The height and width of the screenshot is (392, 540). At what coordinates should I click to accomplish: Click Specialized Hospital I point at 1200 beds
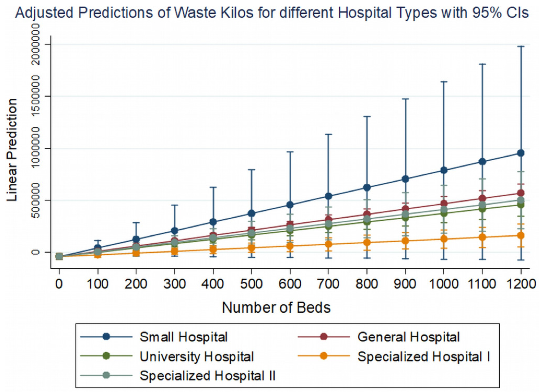[x=521, y=236]
